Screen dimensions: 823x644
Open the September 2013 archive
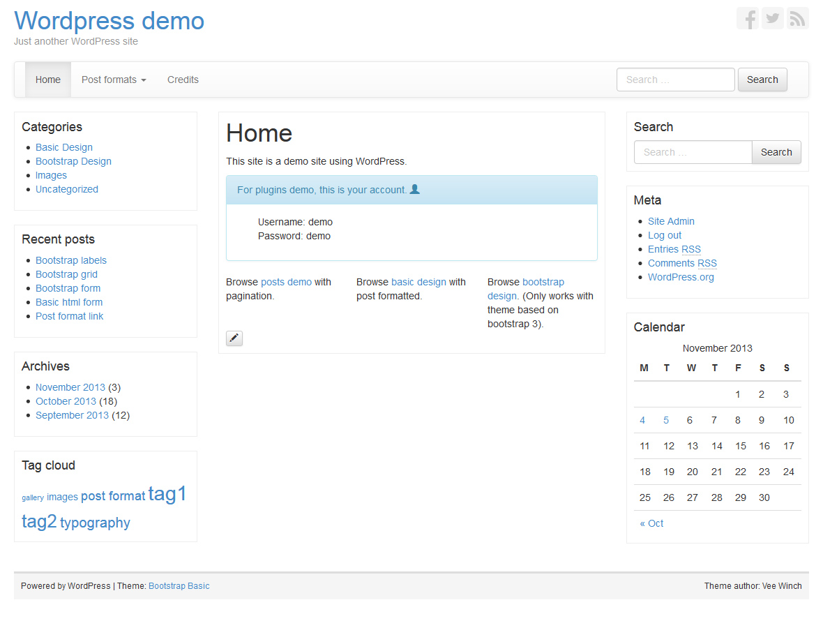coord(72,415)
